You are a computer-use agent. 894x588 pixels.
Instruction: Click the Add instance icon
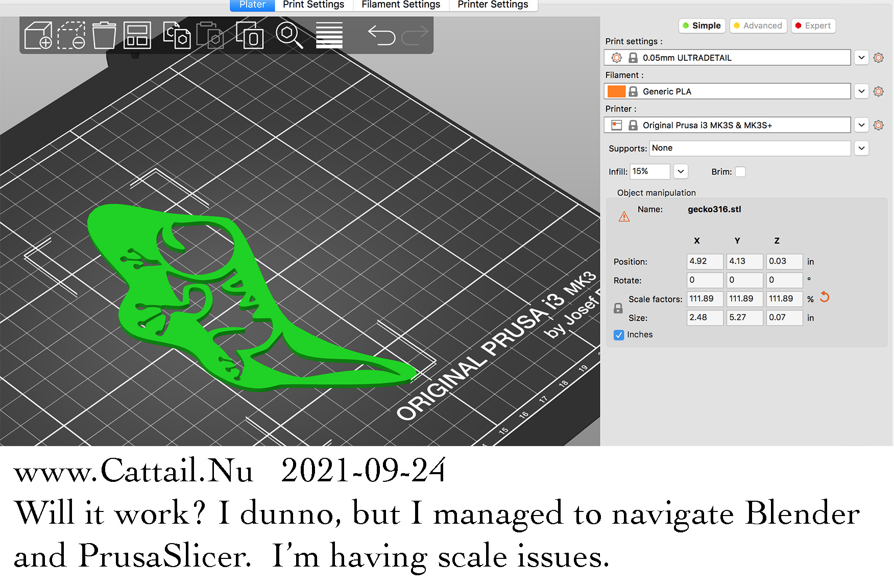[250, 35]
